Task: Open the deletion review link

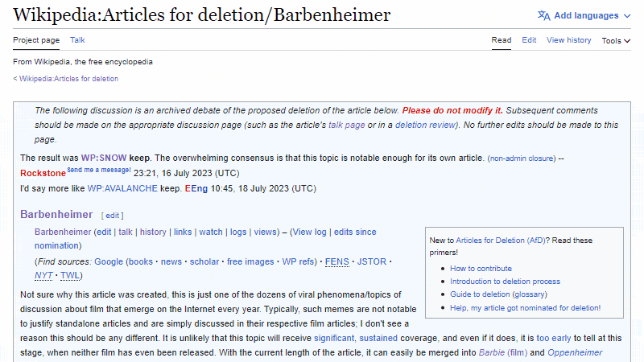Action: [x=425, y=125]
